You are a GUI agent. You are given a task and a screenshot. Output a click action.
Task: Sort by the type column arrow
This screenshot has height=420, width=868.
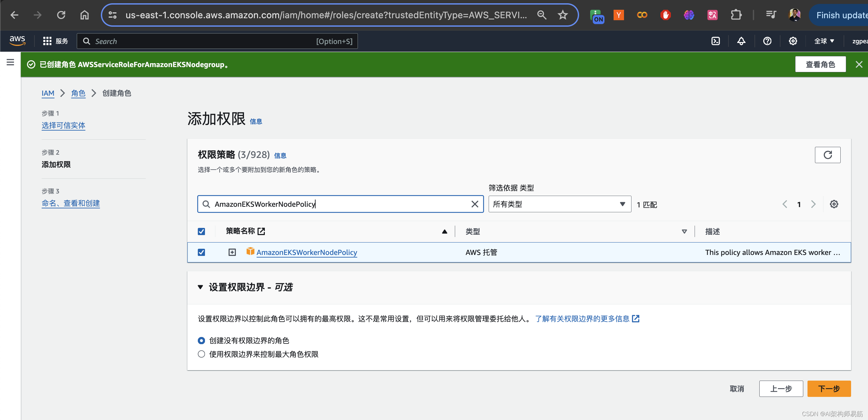(x=684, y=231)
